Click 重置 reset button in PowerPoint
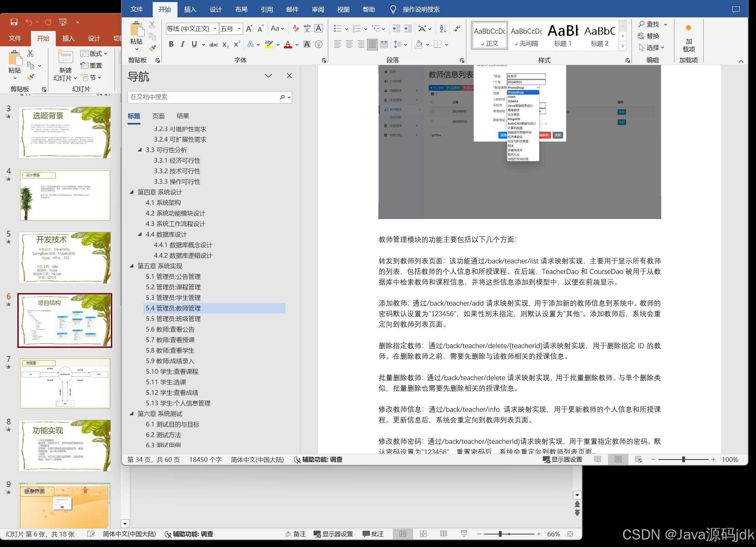This screenshot has height=547, width=756. tap(91, 65)
